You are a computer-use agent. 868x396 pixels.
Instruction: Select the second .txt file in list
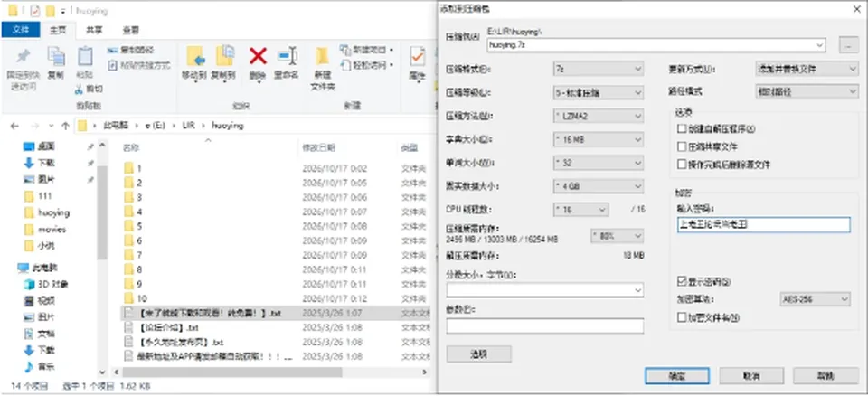[x=168, y=327]
